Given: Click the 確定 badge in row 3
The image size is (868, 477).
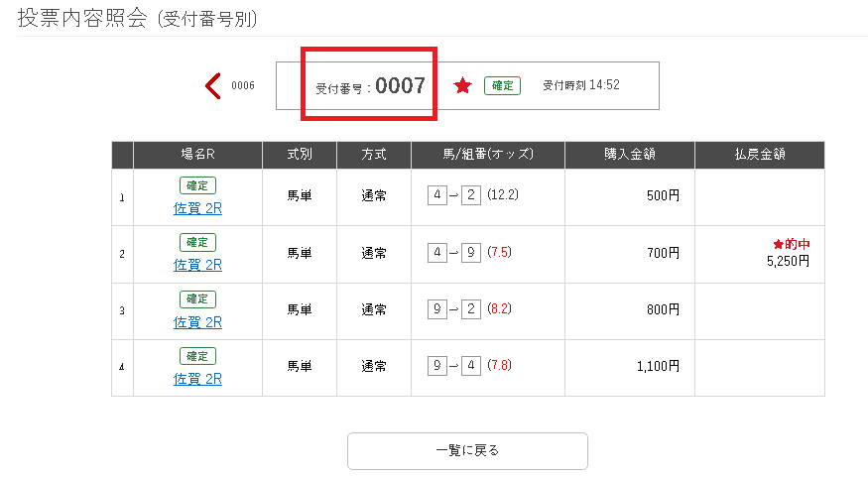Looking at the screenshot, I should [x=197, y=298].
